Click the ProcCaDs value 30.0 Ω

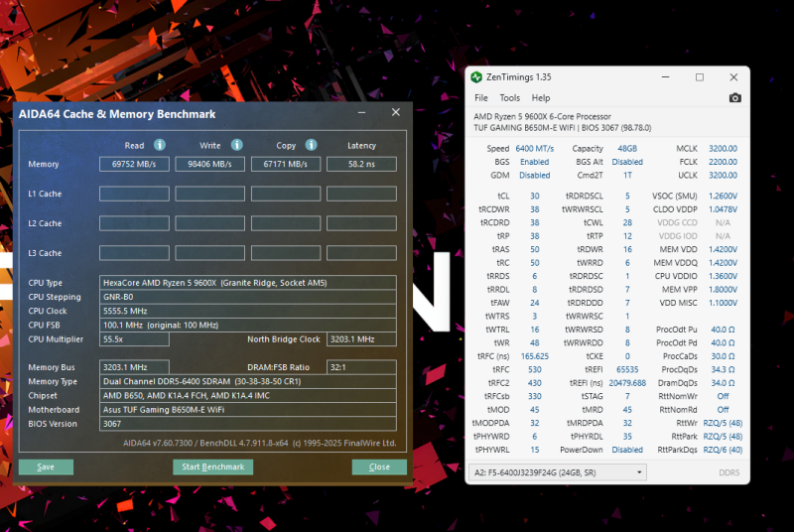(x=723, y=356)
